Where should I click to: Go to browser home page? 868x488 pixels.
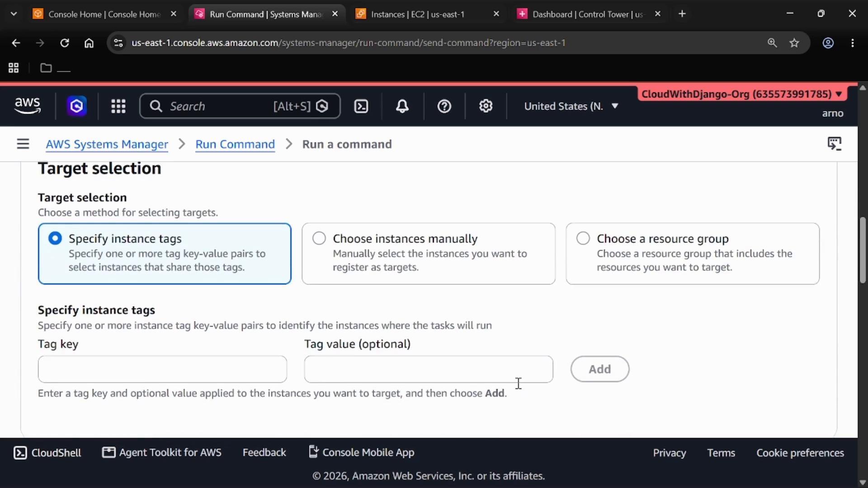point(89,43)
